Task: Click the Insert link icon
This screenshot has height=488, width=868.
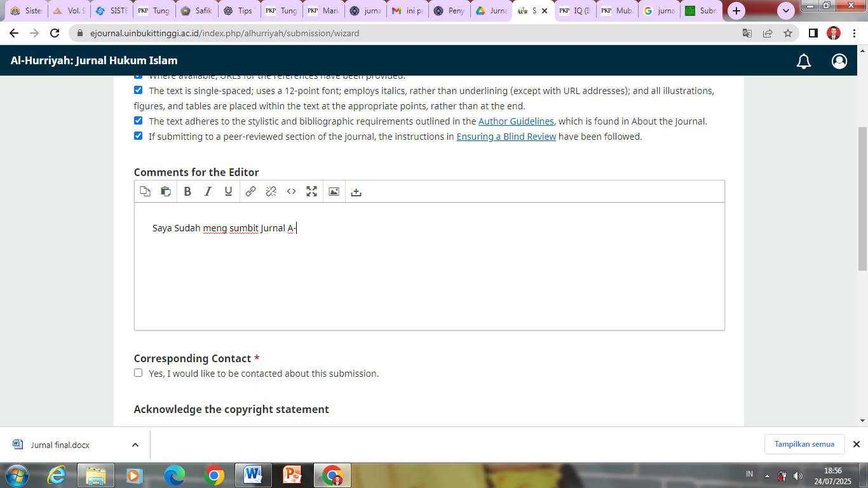Action: [x=250, y=192]
